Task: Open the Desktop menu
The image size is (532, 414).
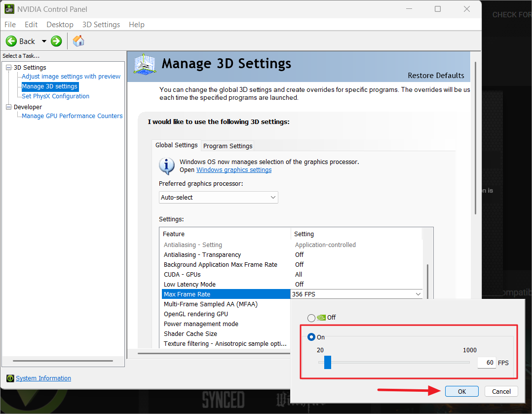Action: [60, 24]
